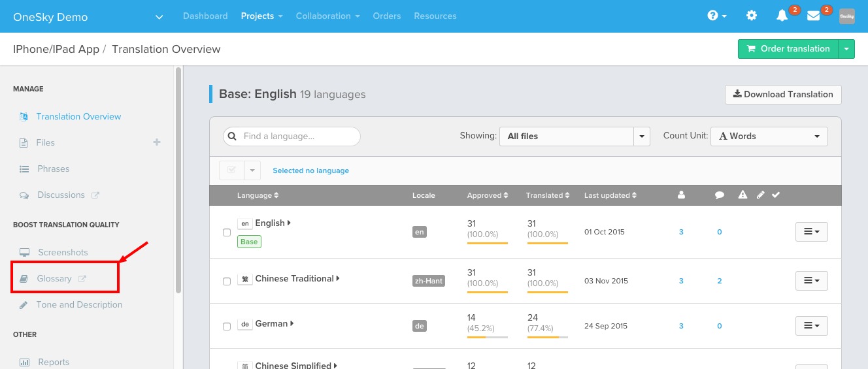Sort by the Translated column header
868x369 pixels.
click(548, 195)
